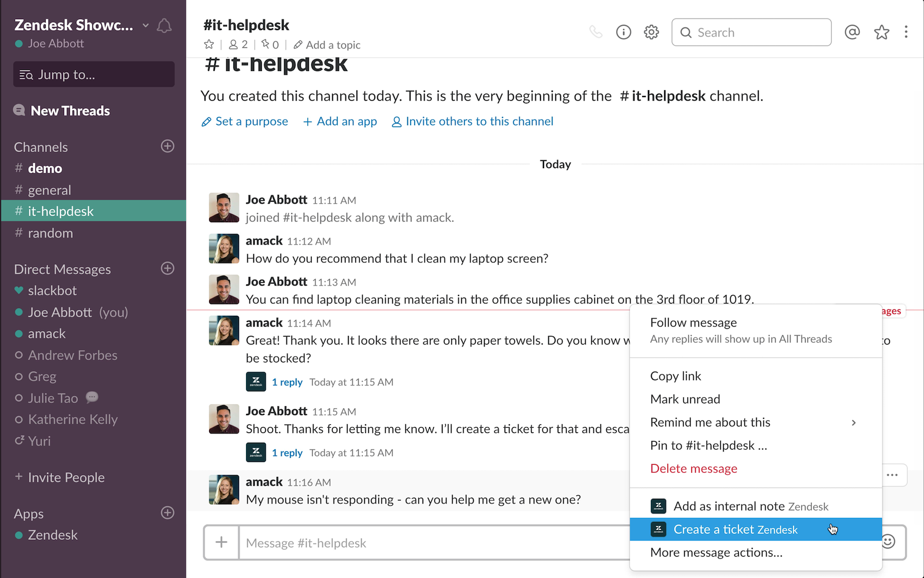
Task: Add a channel with the Channels plus icon
Action: pyautogui.click(x=167, y=146)
